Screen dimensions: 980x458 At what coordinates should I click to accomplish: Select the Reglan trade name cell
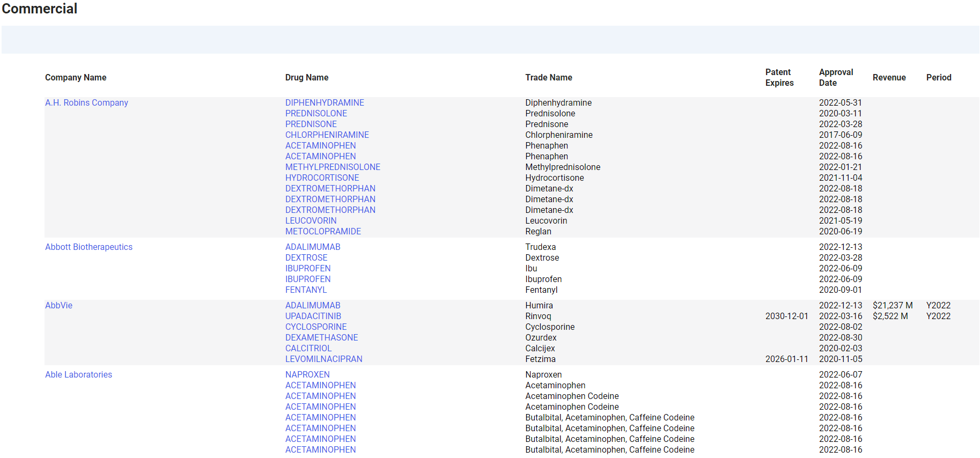(x=538, y=231)
